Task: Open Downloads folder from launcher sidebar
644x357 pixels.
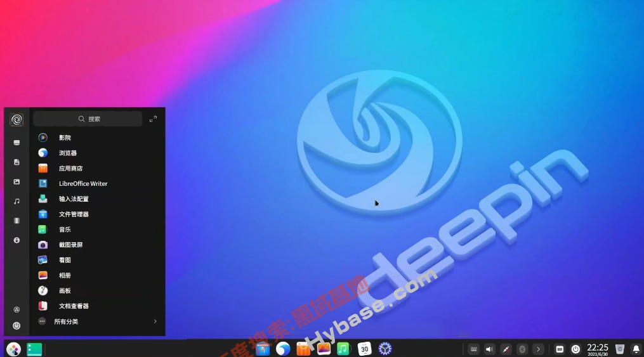Action: (16, 240)
